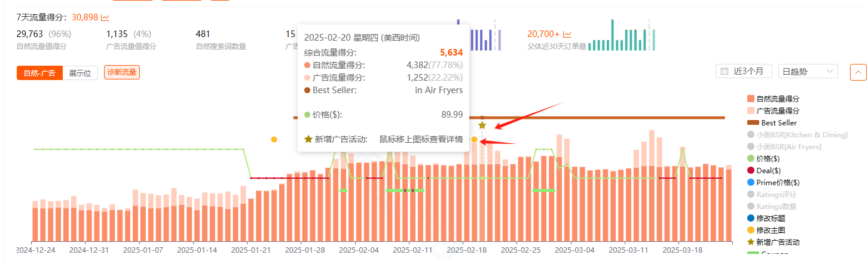Click the 2025-03-18 x-axis date label

683,250
